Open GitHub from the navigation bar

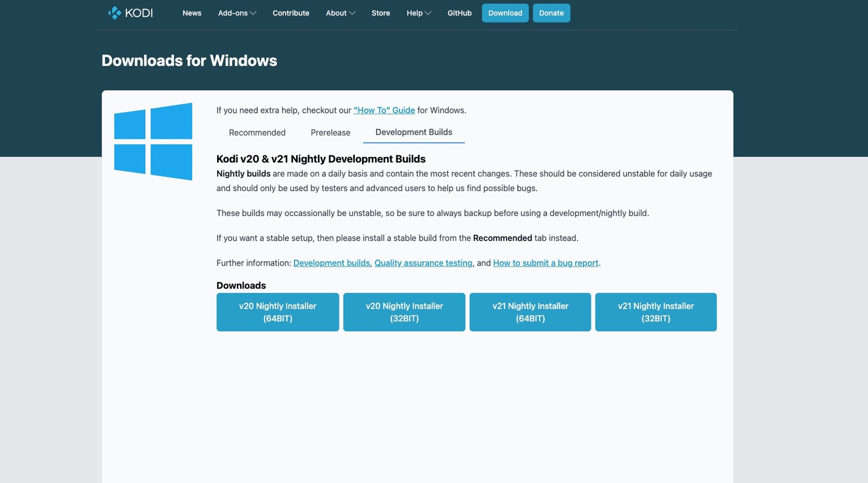pos(459,13)
